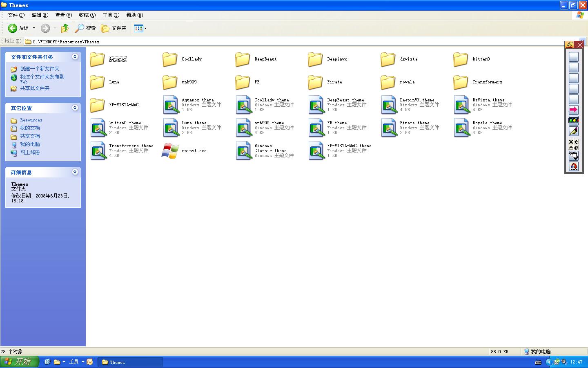This screenshot has height=368, width=588.
Task: Select the Pirate.theme file name
Action: pyautogui.click(x=414, y=123)
